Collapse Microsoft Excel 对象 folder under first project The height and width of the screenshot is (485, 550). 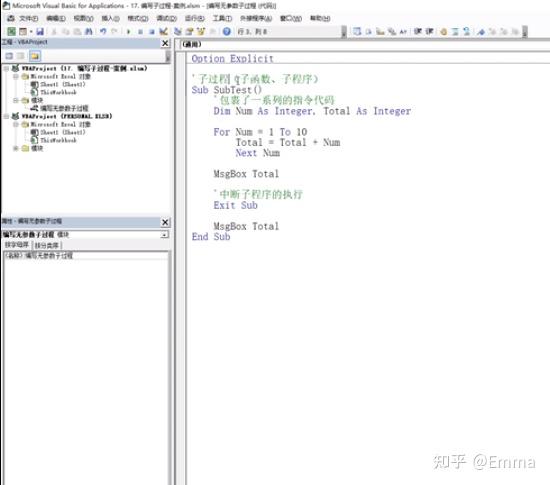(15, 76)
